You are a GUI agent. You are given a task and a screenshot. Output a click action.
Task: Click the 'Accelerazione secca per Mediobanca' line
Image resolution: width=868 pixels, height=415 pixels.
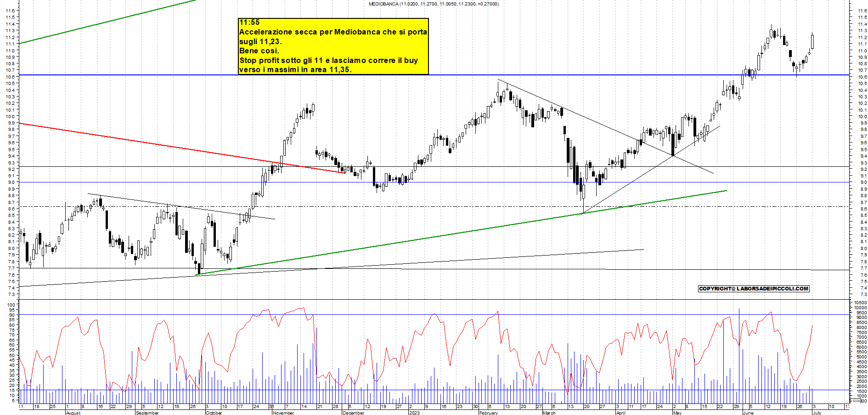(x=333, y=32)
